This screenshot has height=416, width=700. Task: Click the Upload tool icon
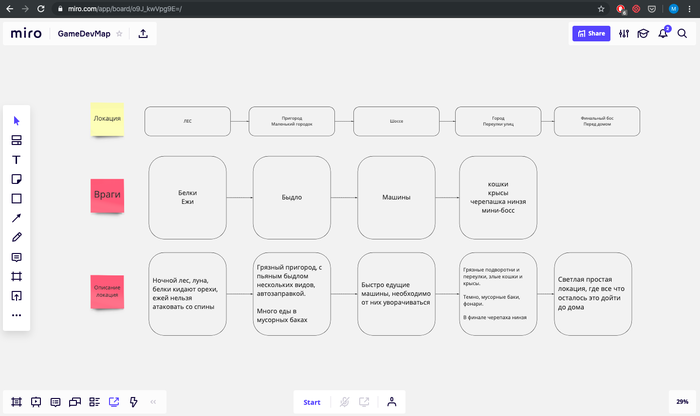[17, 296]
